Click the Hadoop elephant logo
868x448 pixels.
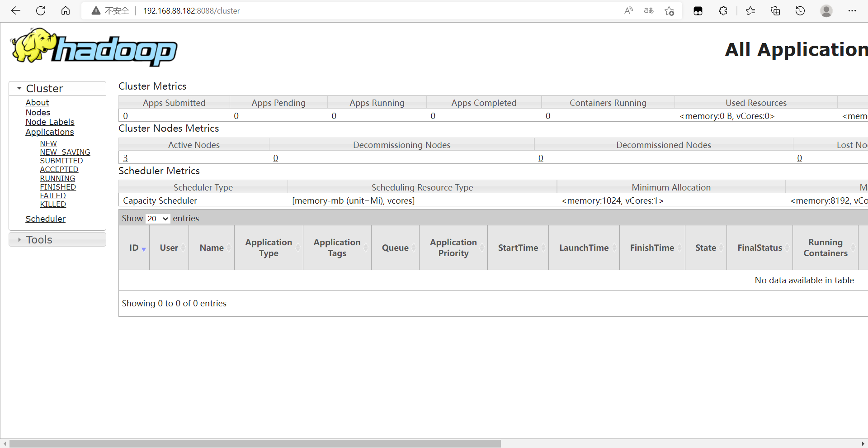94,48
